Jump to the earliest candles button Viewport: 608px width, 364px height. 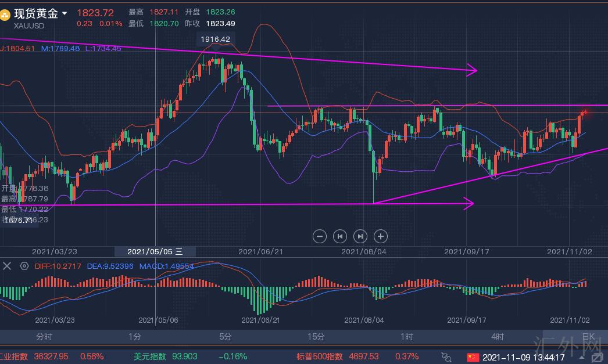pyautogui.click(x=340, y=236)
